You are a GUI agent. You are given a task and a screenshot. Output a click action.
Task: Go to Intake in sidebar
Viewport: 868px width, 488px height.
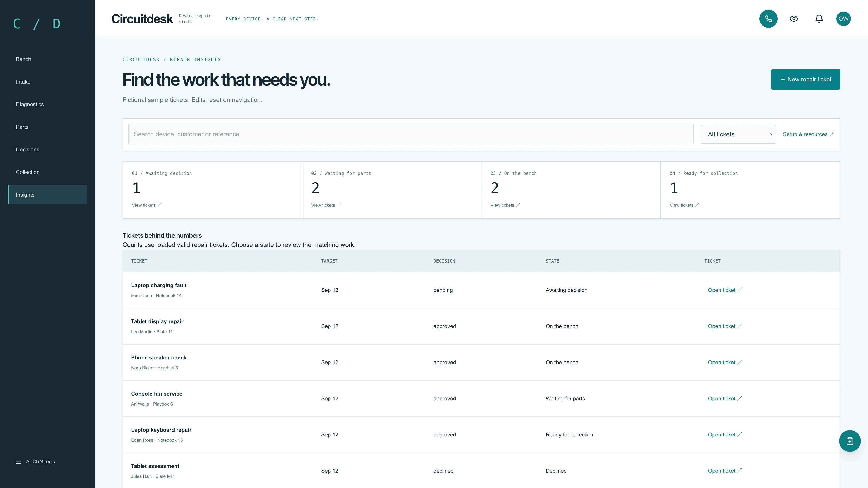[x=47, y=82]
